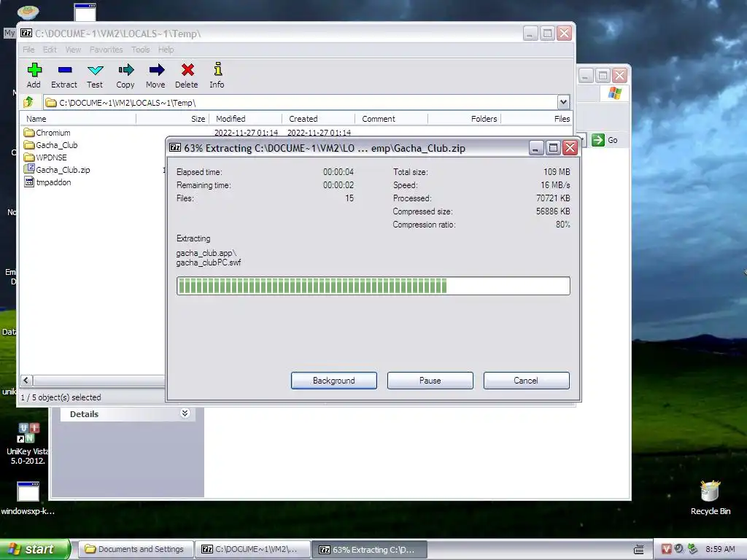Click the extraction progress bar

tap(373, 286)
